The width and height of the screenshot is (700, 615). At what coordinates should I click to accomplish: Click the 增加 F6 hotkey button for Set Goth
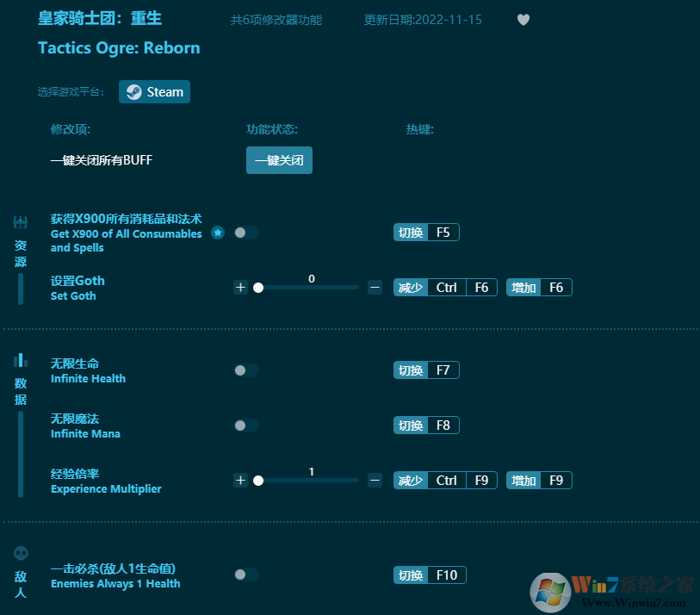pos(538,287)
